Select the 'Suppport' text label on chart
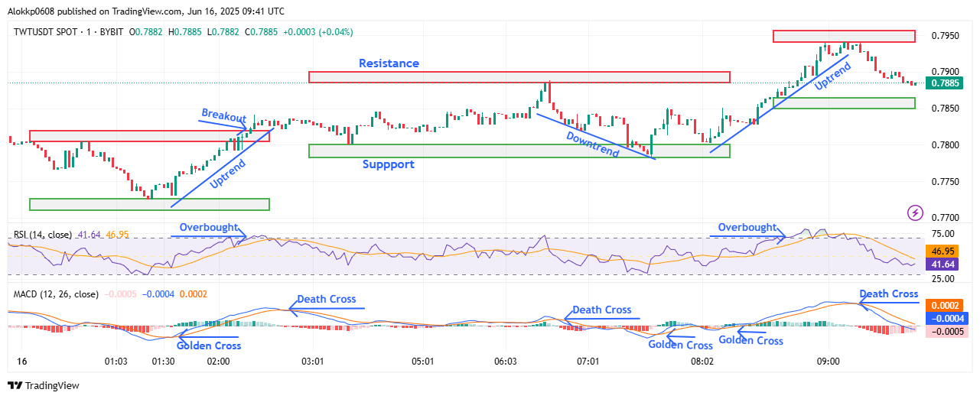Screen dimensions: 980x399 point(389,164)
